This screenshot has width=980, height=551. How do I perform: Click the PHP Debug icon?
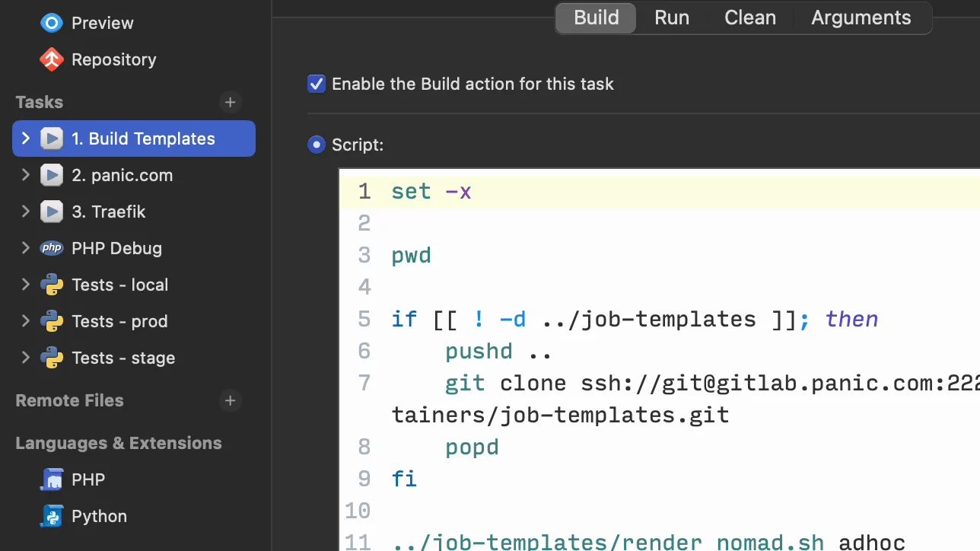pyautogui.click(x=52, y=248)
